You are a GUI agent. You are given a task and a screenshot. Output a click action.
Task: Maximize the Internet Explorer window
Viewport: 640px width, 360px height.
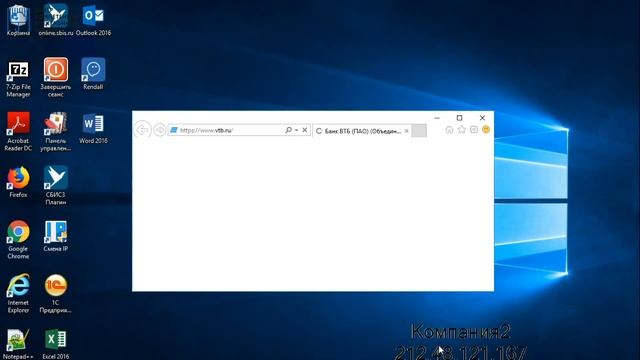(459, 118)
